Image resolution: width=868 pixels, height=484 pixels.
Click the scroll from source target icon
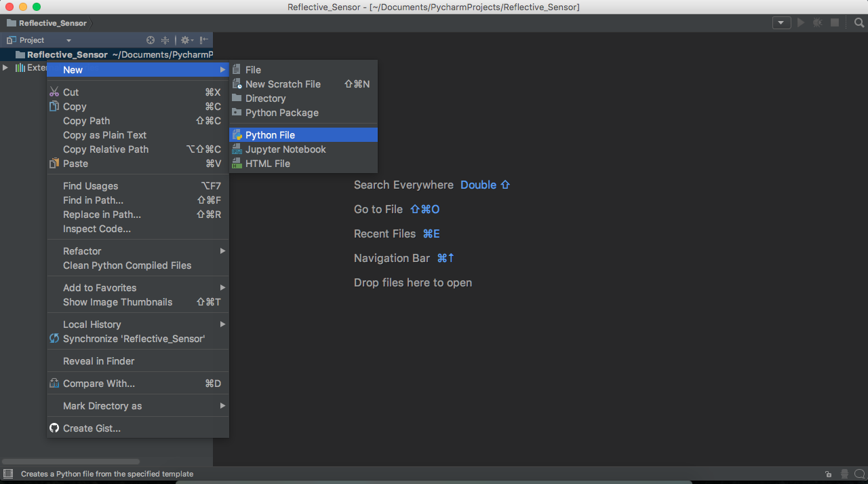pyautogui.click(x=151, y=40)
